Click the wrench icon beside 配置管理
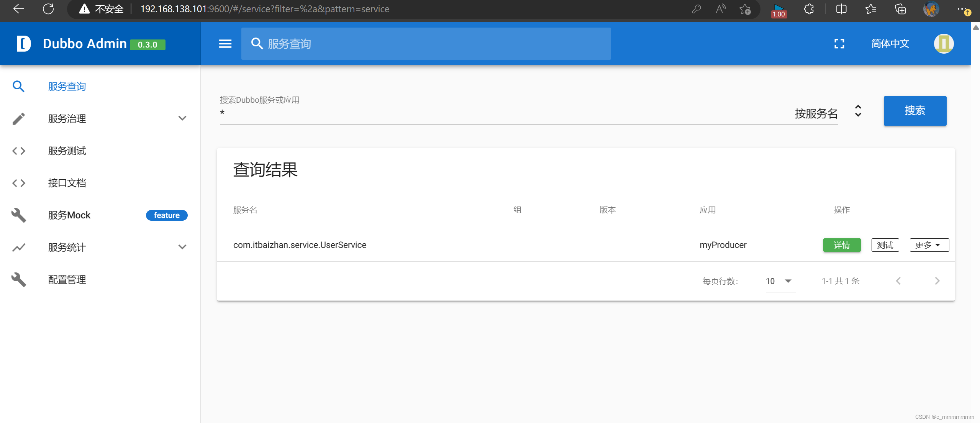The width and height of the screenshot is (980, 423). (18, 280)
